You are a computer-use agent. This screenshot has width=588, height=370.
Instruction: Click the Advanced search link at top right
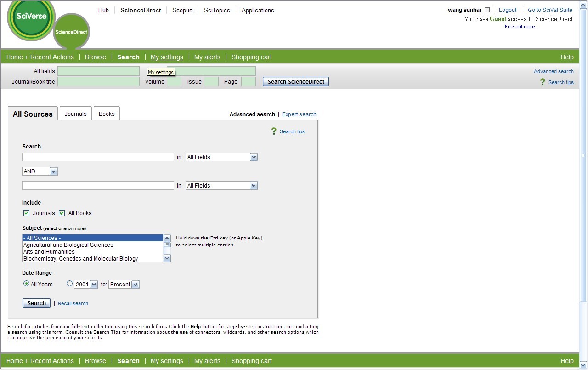(554, 71)
